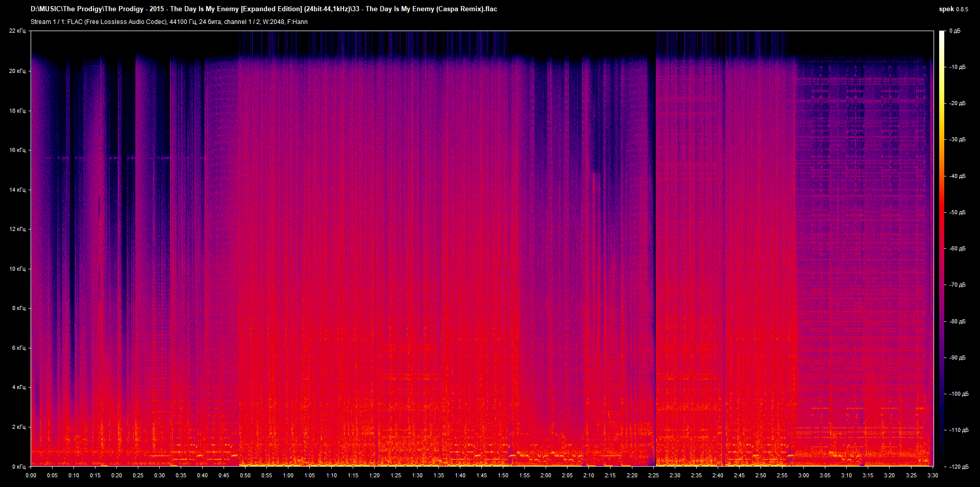This screenshot has height=487, width=980.
Task: Select the 1:00 mark on the time axis
Action: coord(288,475)
